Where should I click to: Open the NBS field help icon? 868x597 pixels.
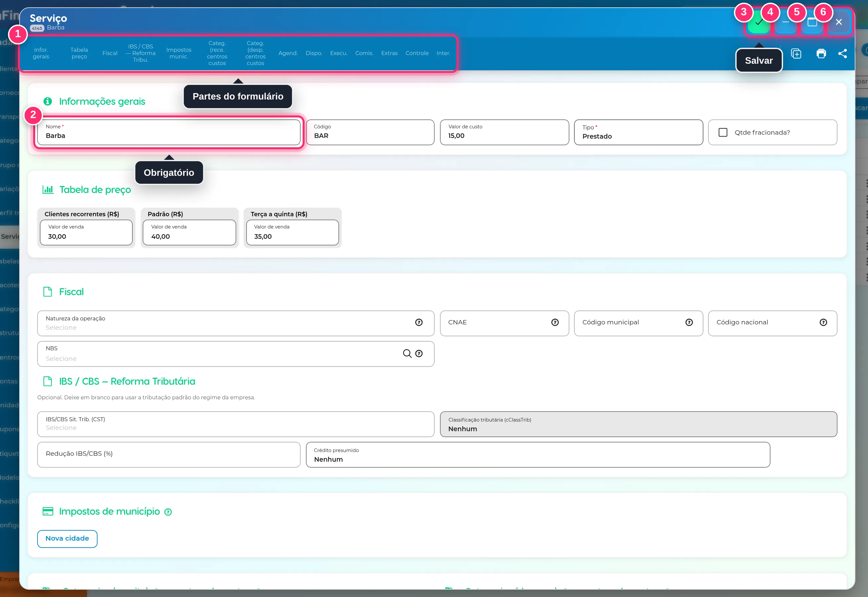419,354
